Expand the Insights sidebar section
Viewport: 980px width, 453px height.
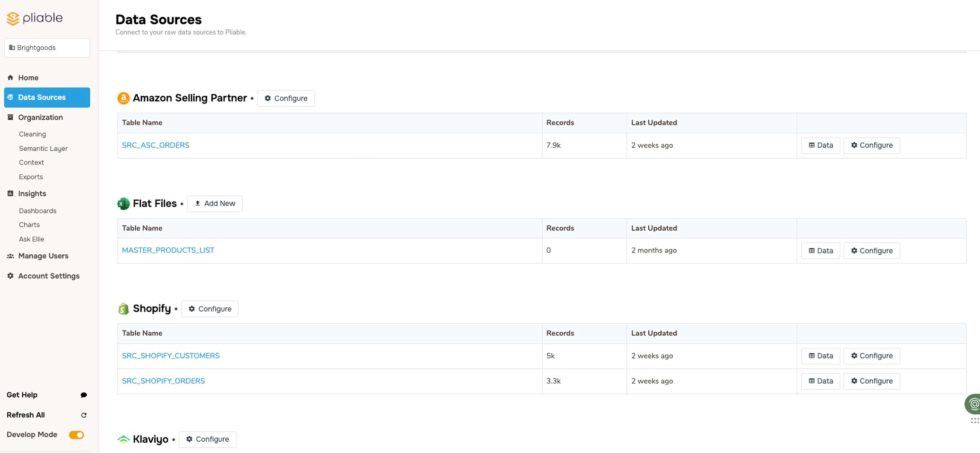pos(32,193)
